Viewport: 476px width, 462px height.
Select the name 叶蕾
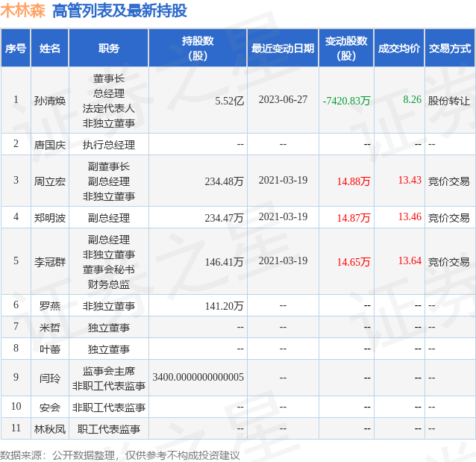(50, 349)
